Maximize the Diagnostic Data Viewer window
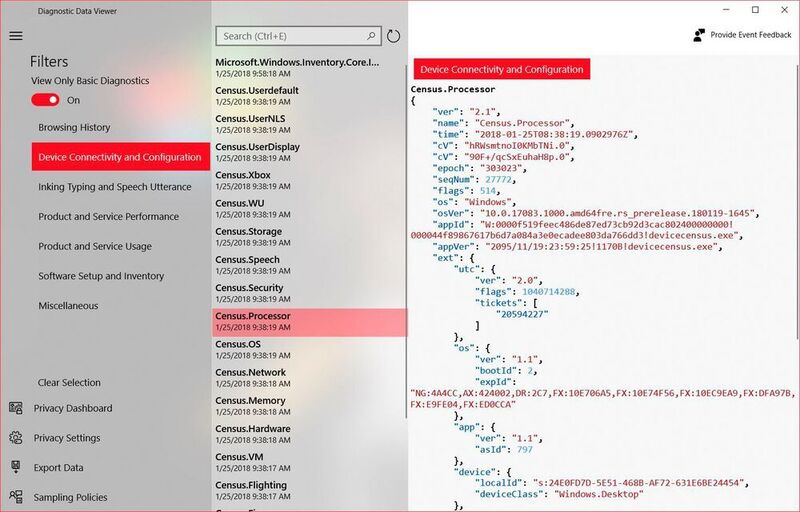The height and width of the screenshot is (512, 800). [x=756, y=10]
